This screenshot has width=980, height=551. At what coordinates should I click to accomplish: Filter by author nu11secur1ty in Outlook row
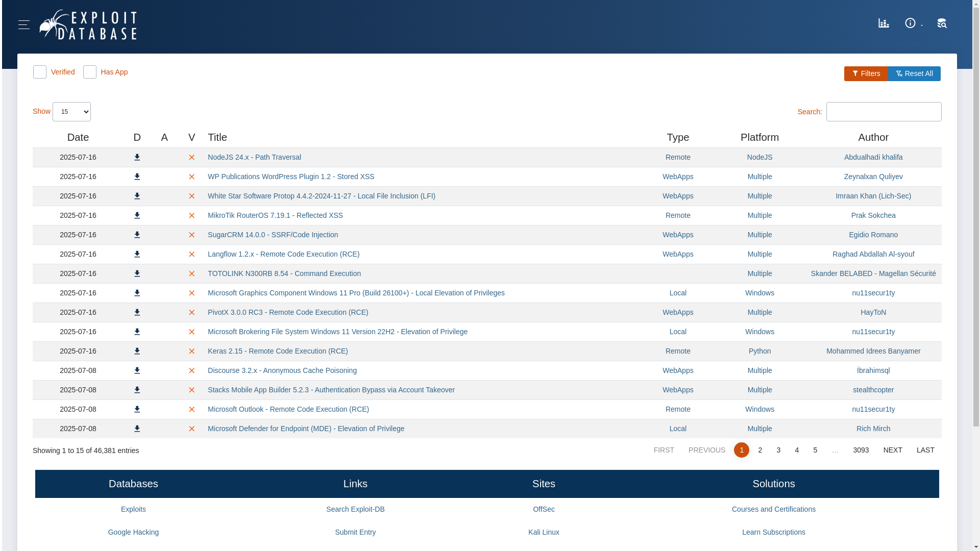873,409
